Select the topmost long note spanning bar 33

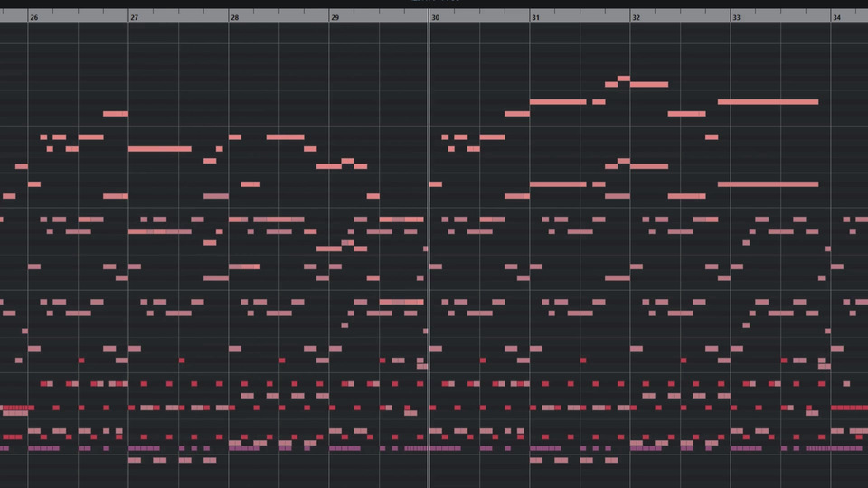[769, 102]
